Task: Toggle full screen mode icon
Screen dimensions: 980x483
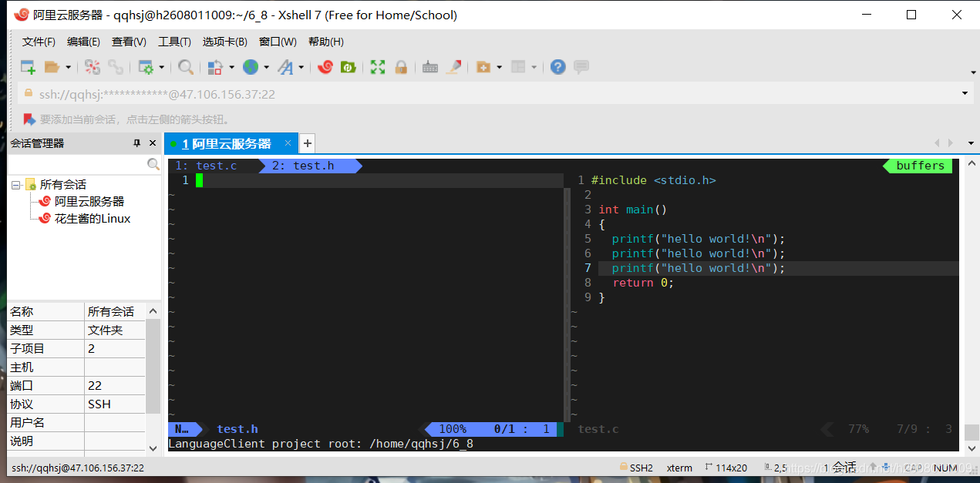Action: pyautogui.click(x=378, y=67)
